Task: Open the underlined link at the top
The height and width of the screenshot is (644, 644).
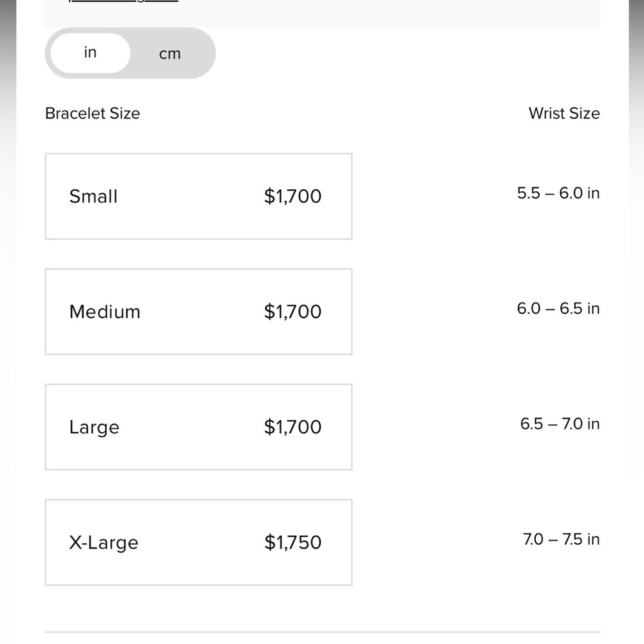Action: [122, 1]
